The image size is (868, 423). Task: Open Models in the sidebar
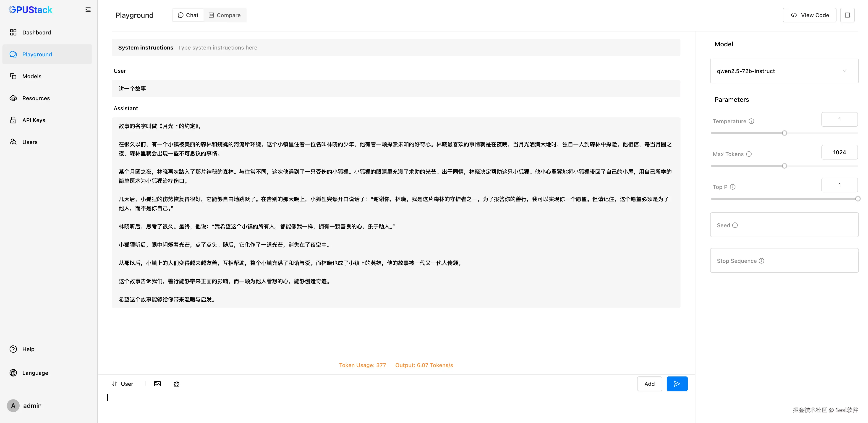point(32,76)
